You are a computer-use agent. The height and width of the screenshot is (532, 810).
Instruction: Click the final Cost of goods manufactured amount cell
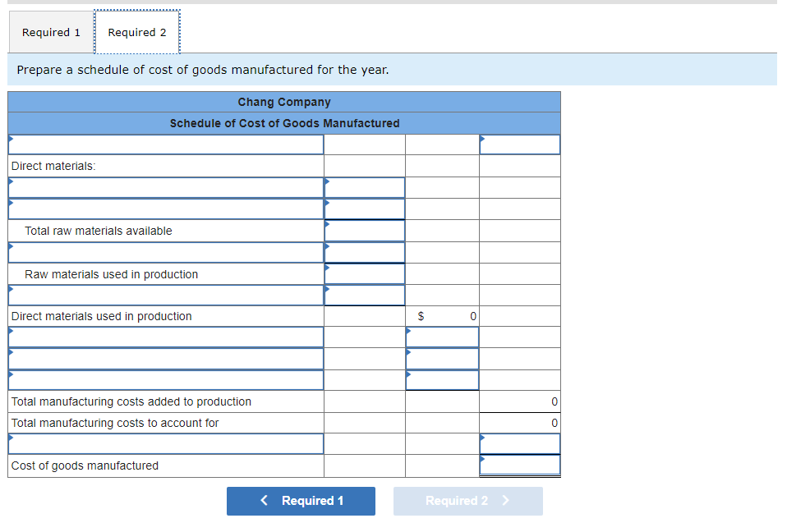click(519, 465)
